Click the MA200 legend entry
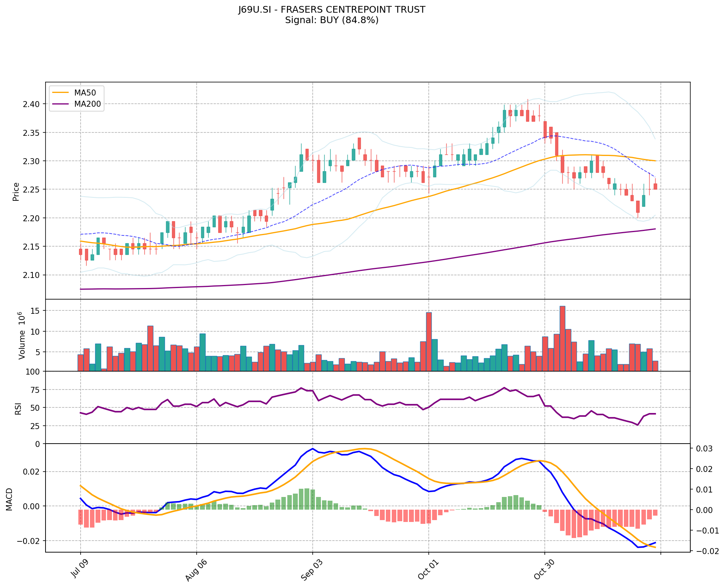The image size is (725, 588). pyautogui.click(x=87, y=104)
